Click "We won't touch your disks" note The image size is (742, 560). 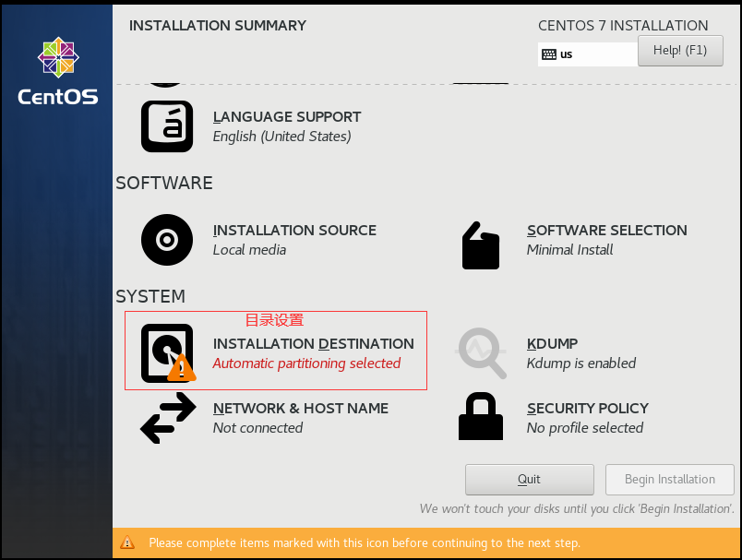(x=577, y=509)
